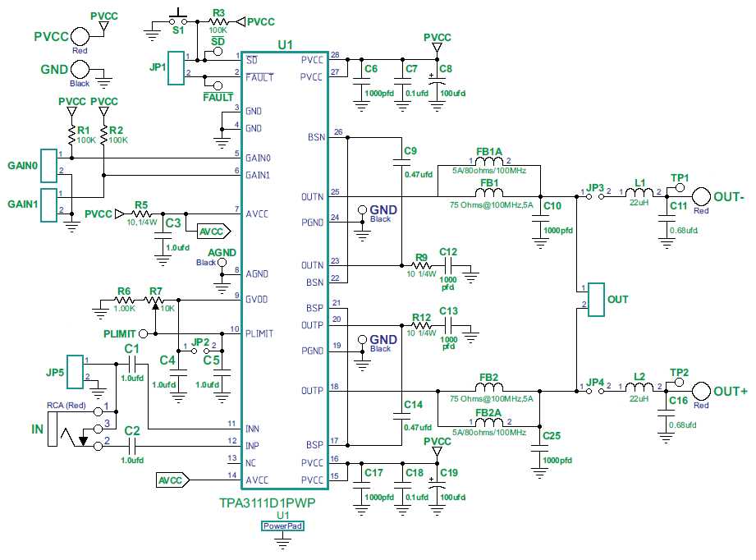
Task: Select bootstrap capacitor C9 0.47ufd
Action: coord(401,162)
